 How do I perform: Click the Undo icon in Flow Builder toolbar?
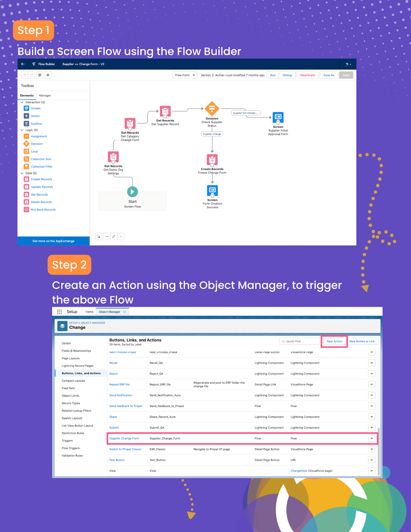point(25,75)
